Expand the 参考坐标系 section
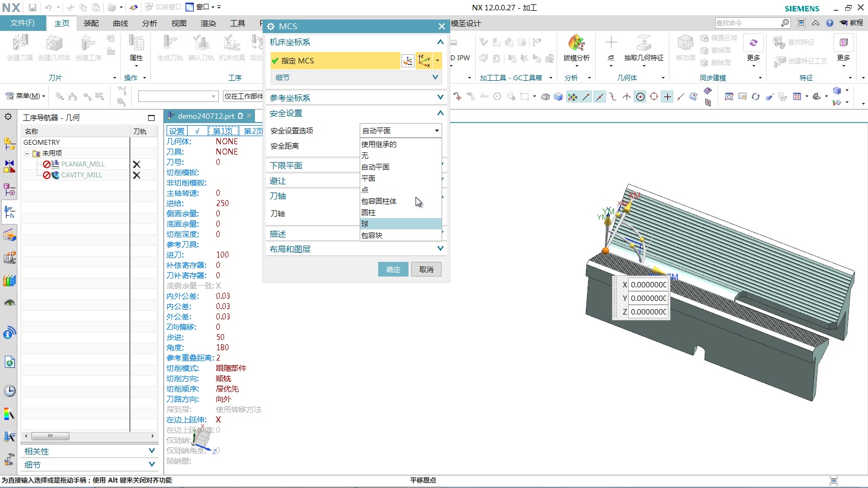 [x=440, y=98]
